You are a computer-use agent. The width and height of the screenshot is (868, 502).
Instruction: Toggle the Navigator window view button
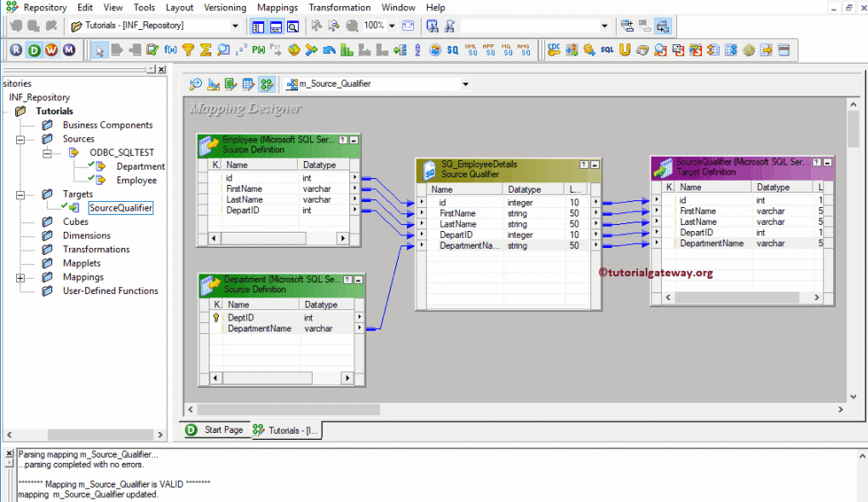[x=258, y=26]
